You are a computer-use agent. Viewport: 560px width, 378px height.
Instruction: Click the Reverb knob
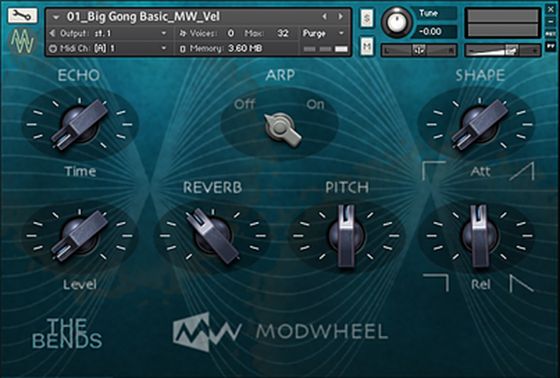pyautogui.click(x=213, y=236)
